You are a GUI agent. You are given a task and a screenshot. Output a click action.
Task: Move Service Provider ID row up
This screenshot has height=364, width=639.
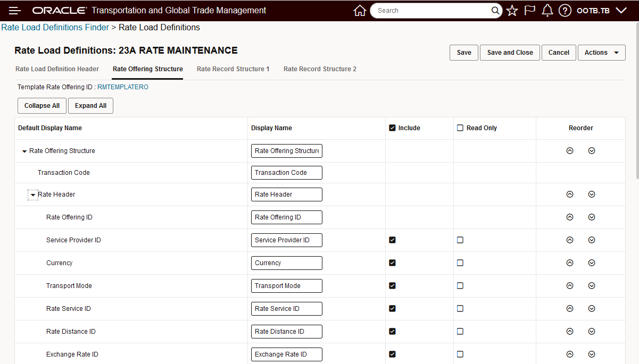[x=570, y=240]
